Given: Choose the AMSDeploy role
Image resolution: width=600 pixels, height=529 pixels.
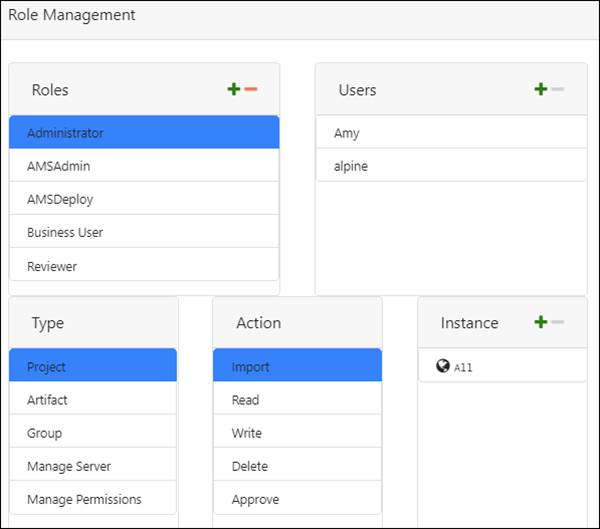Looking at the screenshot, I should click(144, 199).
